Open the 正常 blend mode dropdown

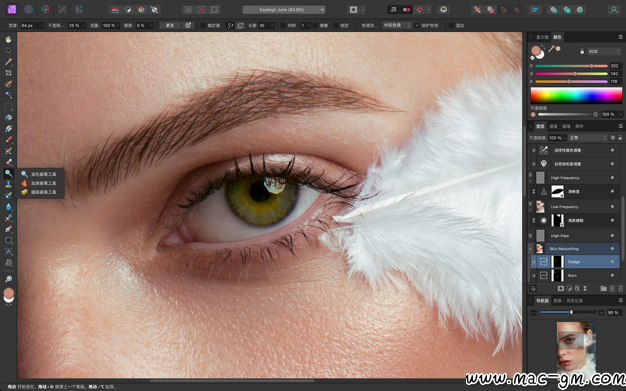click(x=588, y=138)
